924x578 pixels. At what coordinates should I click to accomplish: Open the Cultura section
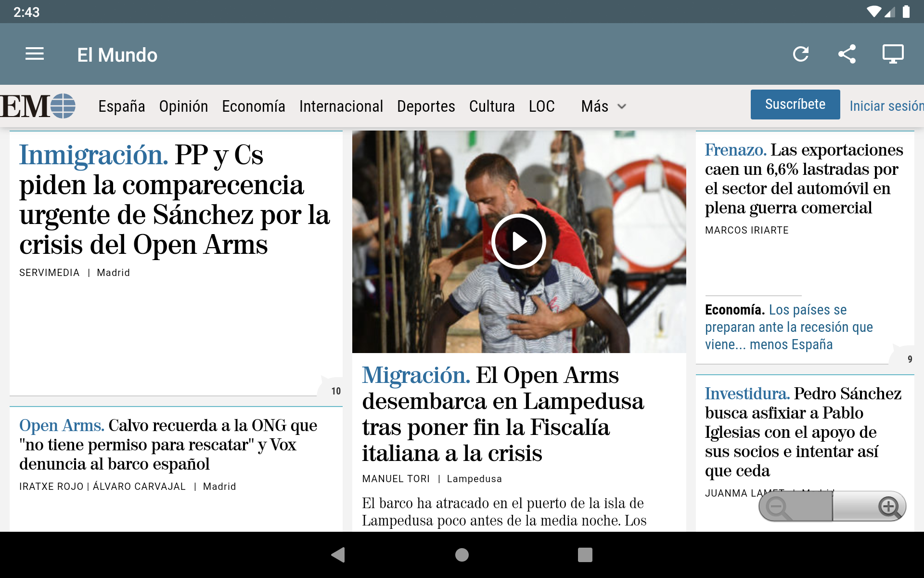492,106
